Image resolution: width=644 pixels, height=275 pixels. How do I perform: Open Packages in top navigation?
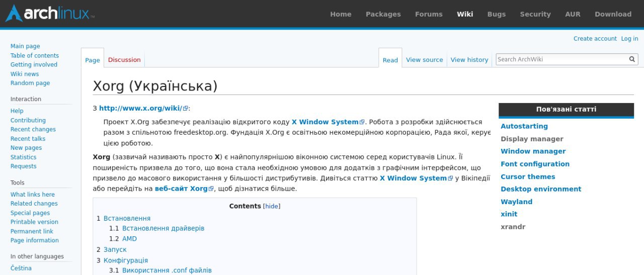(x=383, y=14)
